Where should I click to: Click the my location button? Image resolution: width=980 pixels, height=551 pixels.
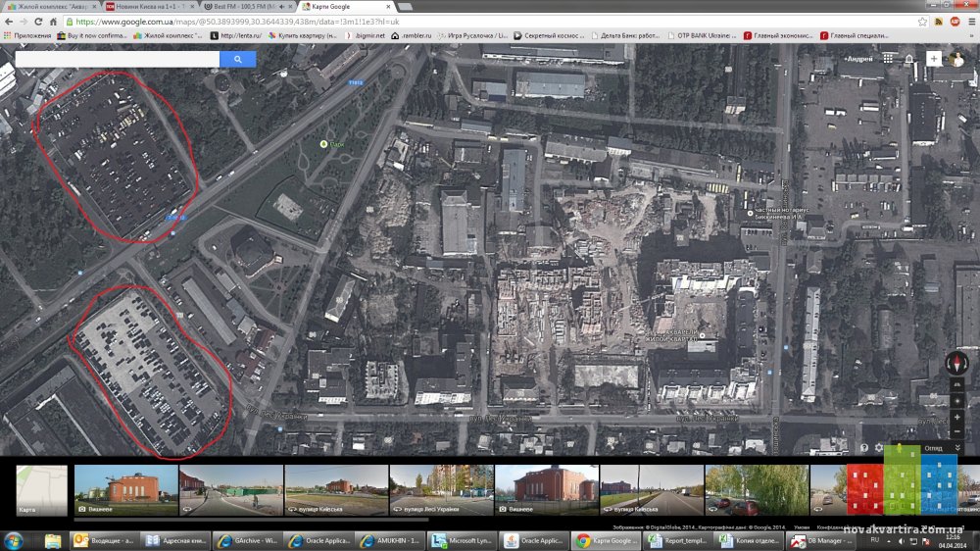point(956,401)
